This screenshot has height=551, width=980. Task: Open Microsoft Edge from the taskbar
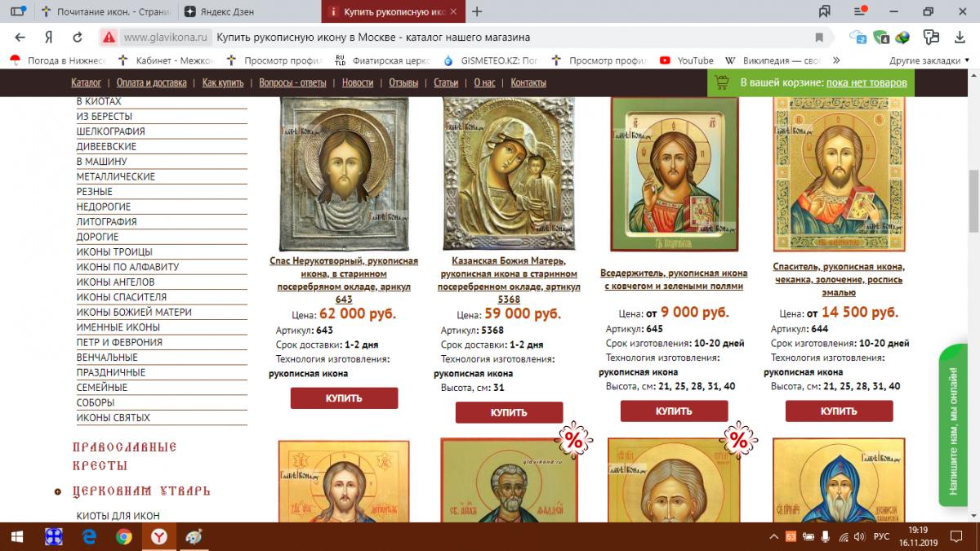(x=89, y=536)
